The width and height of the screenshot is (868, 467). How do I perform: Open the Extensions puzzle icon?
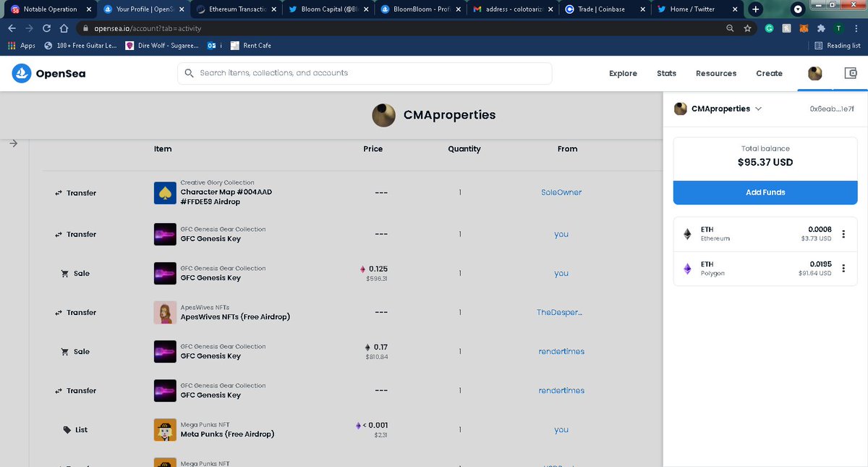[821, 28]
